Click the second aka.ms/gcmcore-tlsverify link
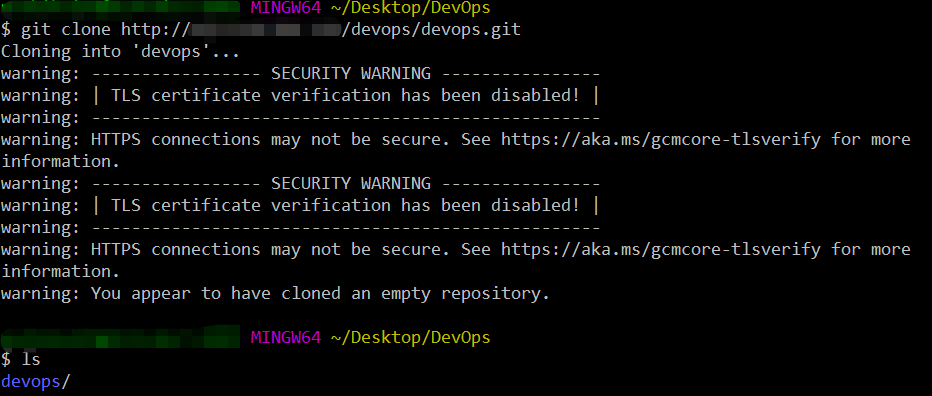The width and height of the screenshot is (932, 396). click(661, 250)
